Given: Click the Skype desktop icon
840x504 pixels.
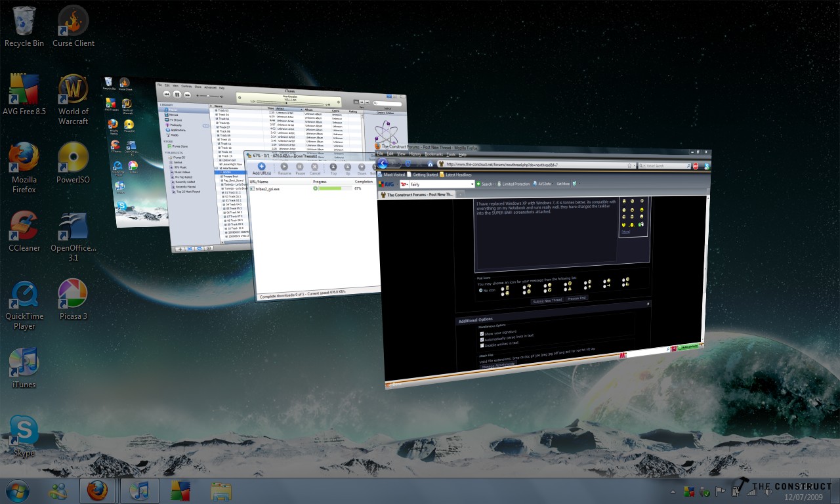Looking at the screenshot, I should point(24,436).
